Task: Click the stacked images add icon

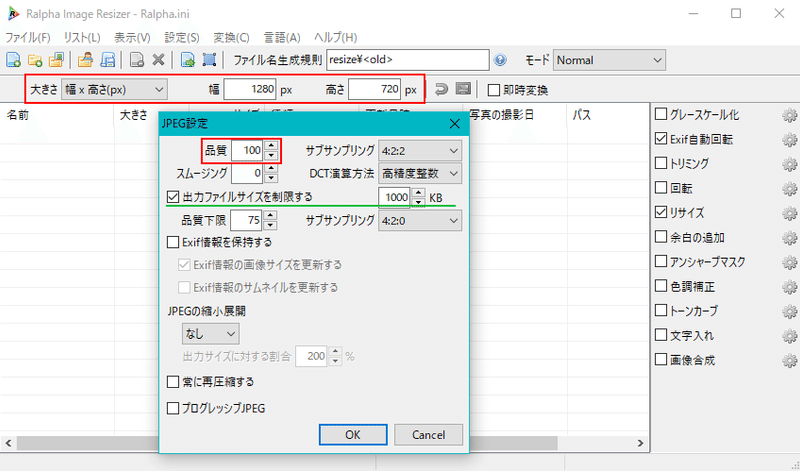Action: tap(56, 60)
